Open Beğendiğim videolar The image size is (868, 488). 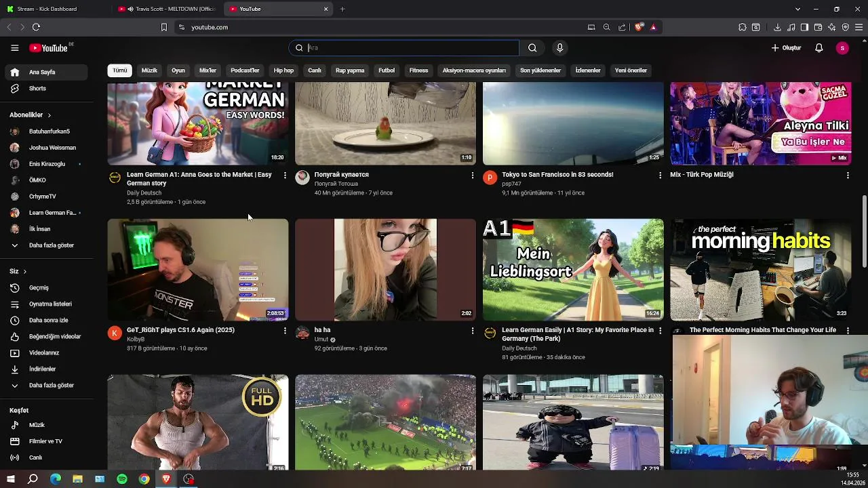(x=46, y=337)
